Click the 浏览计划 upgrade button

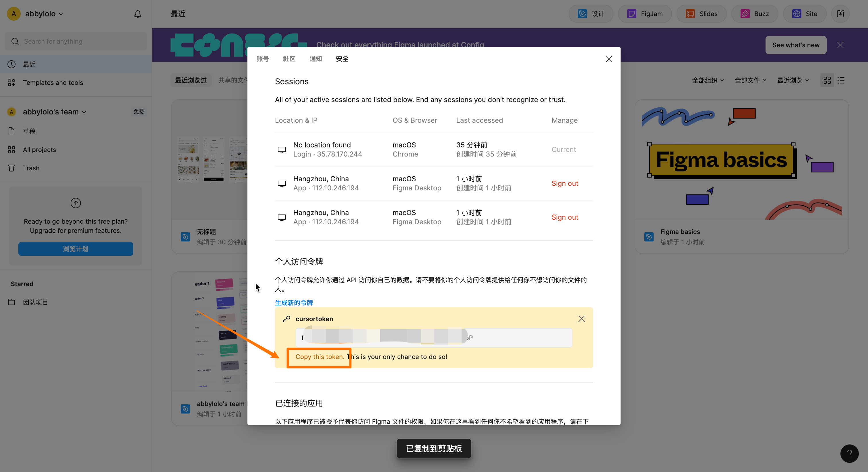[x=76, y=249]
